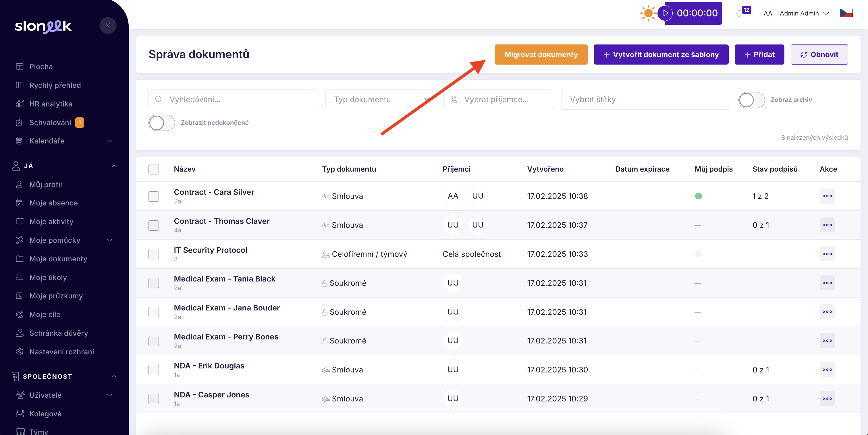
Task: Open Rychlý přehled in the sidebar
Action: point(55,85)
